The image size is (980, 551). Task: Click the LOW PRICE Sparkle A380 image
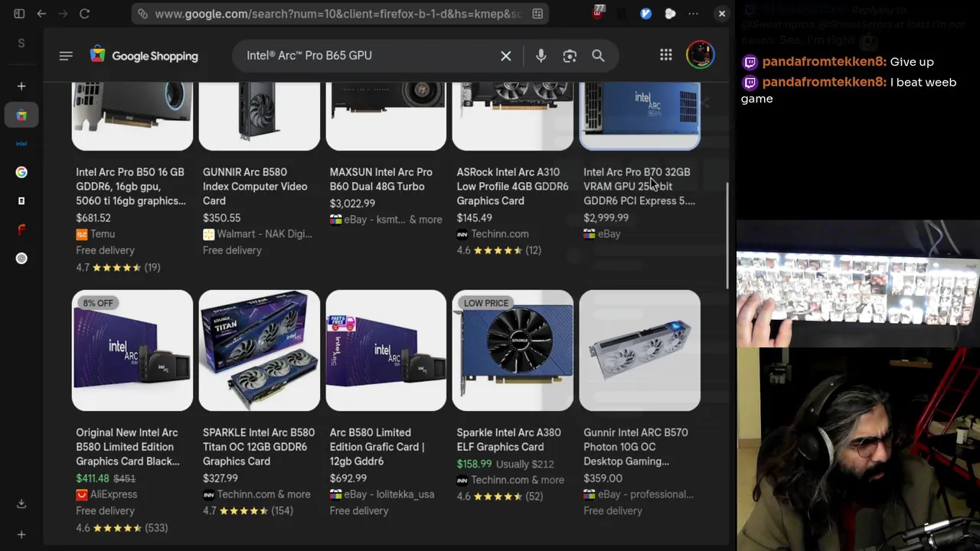click(x=513, y=350)
